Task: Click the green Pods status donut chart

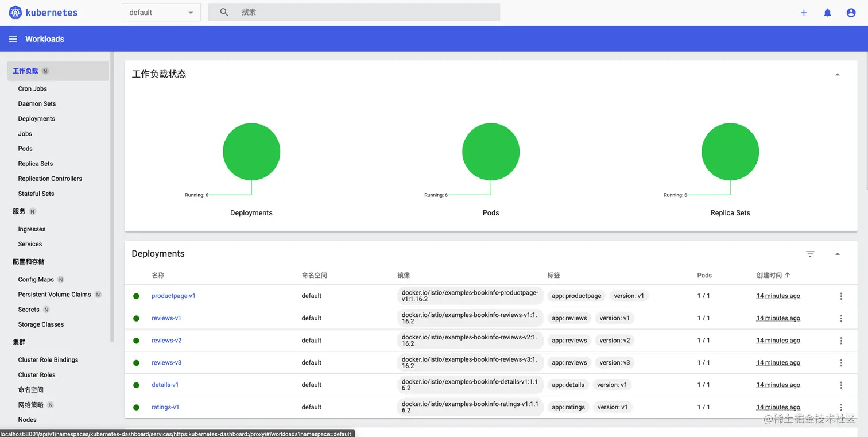Action: 491,151
